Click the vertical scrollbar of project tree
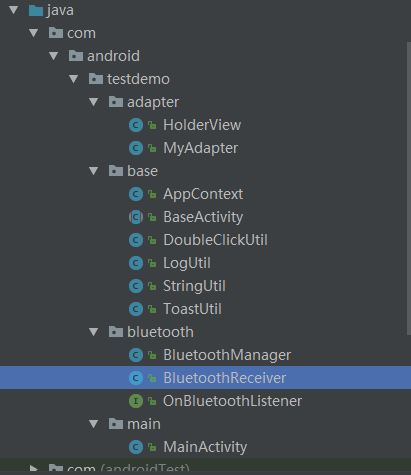The height and width of the screenshot is (475, 411). tap(409, 188)
